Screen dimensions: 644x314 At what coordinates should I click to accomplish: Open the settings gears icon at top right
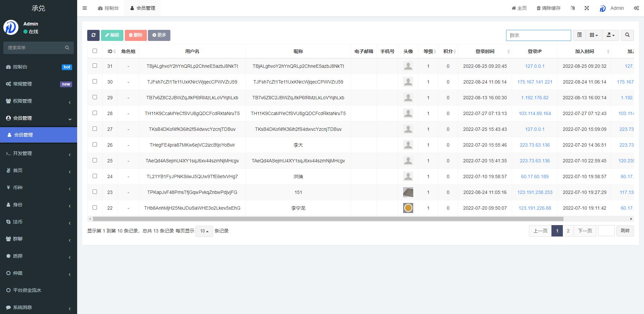pyautogui.click(x=636, y=8)
